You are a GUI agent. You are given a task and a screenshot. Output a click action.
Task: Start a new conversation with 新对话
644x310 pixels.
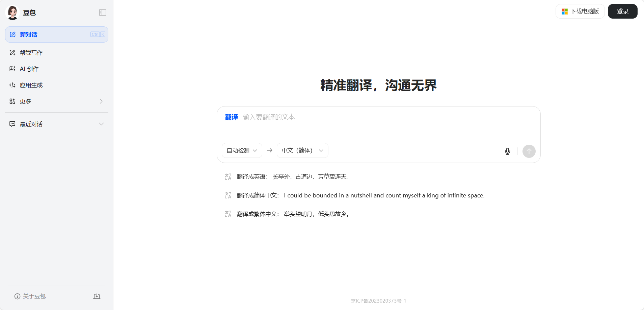click(56, 34)
